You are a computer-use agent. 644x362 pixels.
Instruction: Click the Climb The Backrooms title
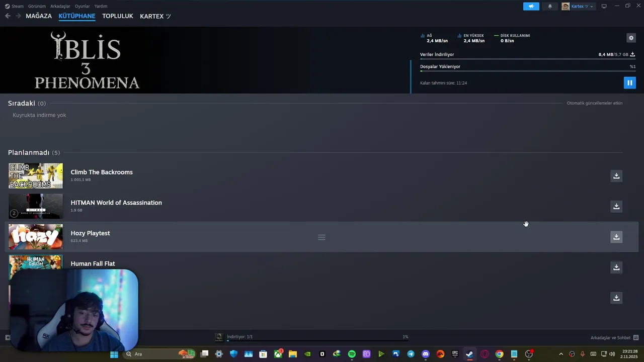(x=102, y=172)
